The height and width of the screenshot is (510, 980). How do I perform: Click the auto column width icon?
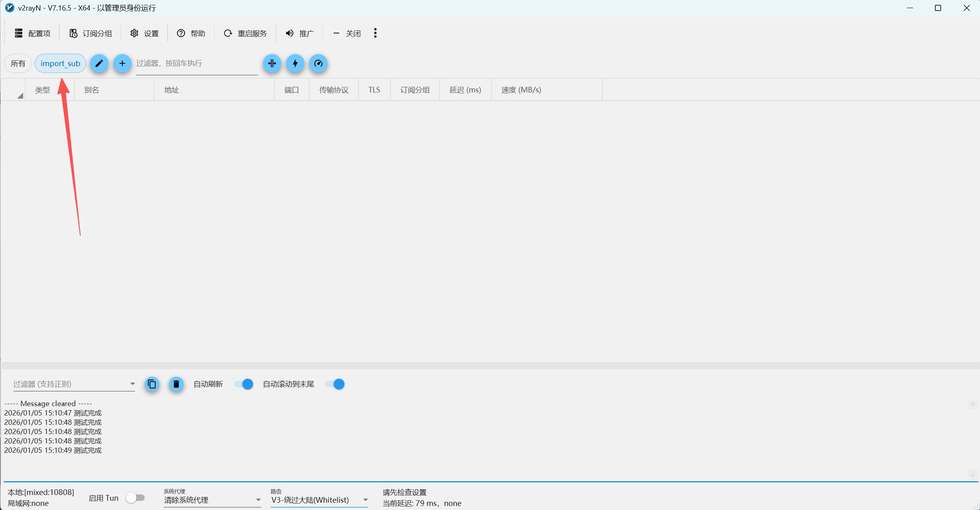272,63
